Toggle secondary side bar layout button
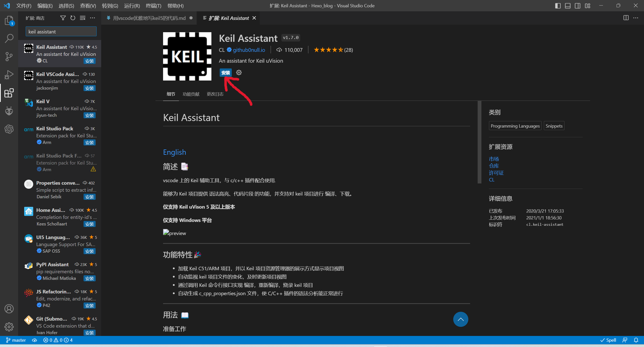The image size is (644, 347). click(x=578, y=6)
